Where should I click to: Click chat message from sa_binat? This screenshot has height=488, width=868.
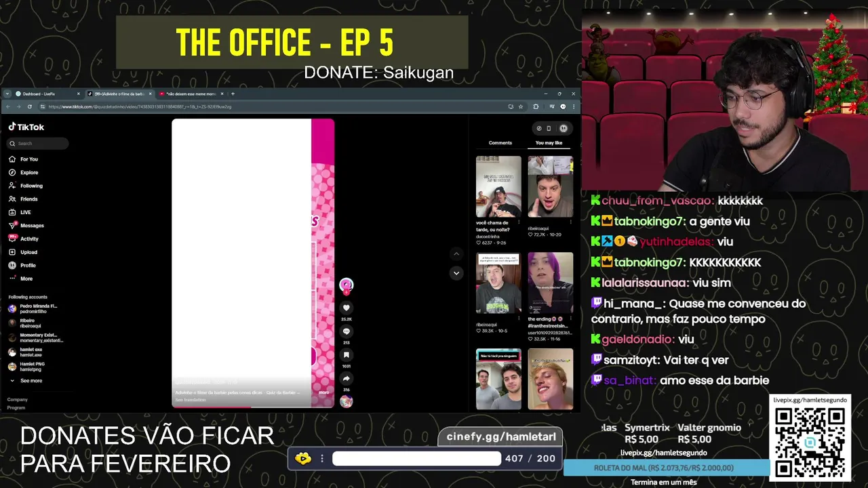(679, 380)
